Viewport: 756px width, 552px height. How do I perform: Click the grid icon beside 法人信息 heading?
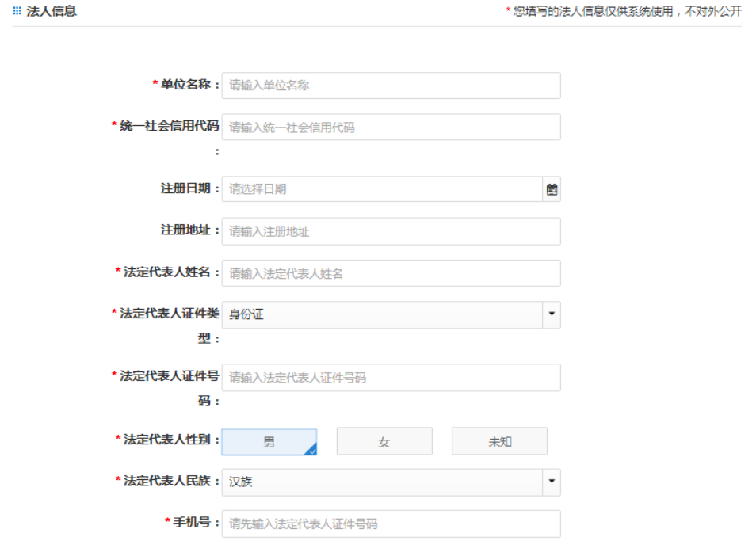pyautogui.click(x=17, y=10)
